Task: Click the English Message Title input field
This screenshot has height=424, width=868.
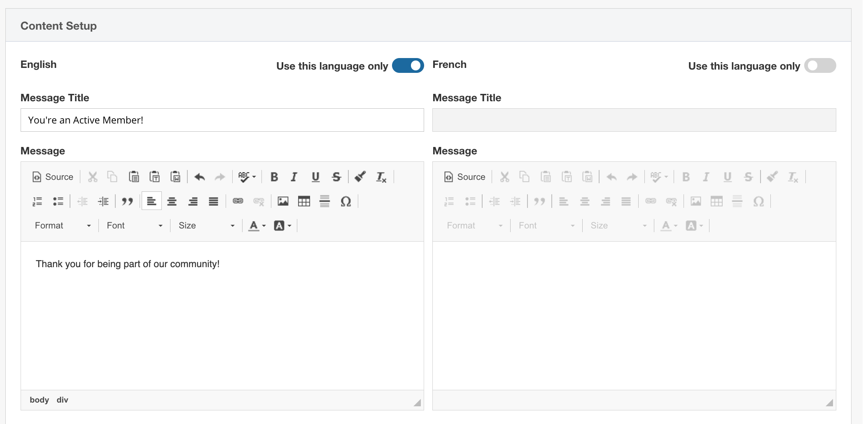Action: coord(222,120)
